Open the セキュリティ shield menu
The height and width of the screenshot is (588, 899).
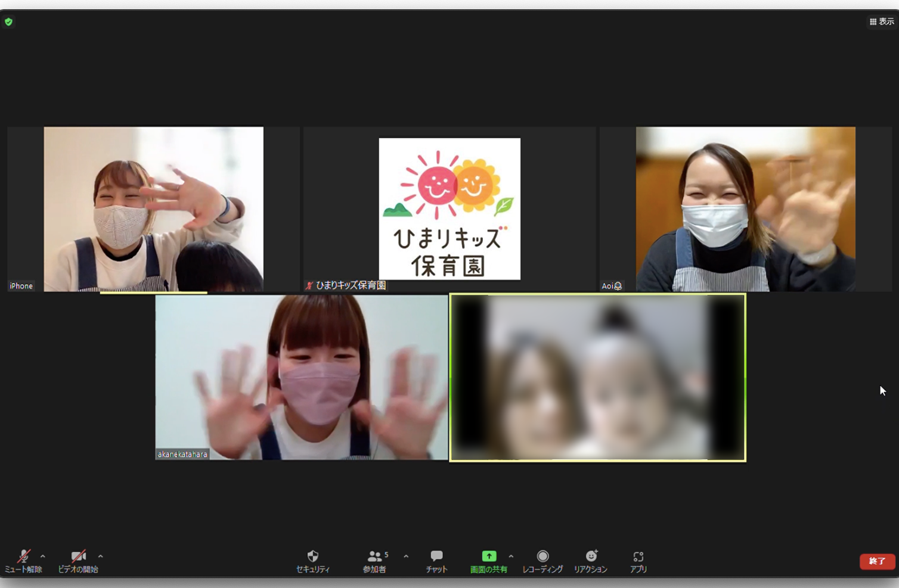click(x=313, y=561)
